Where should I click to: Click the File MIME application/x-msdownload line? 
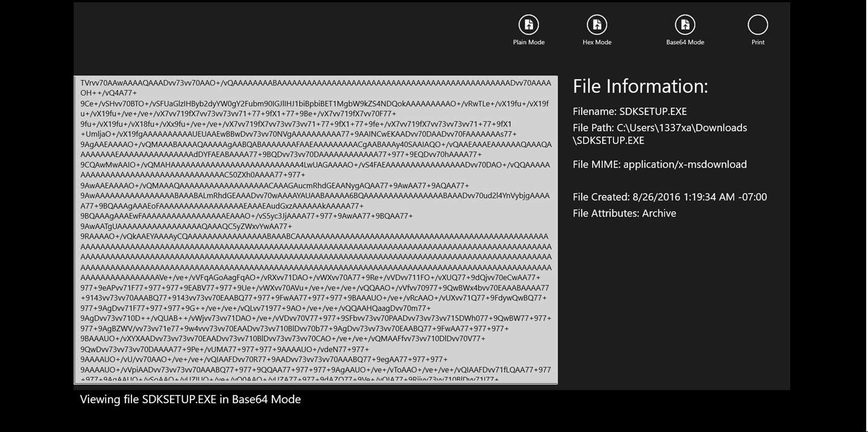click(x=659, y=164)
